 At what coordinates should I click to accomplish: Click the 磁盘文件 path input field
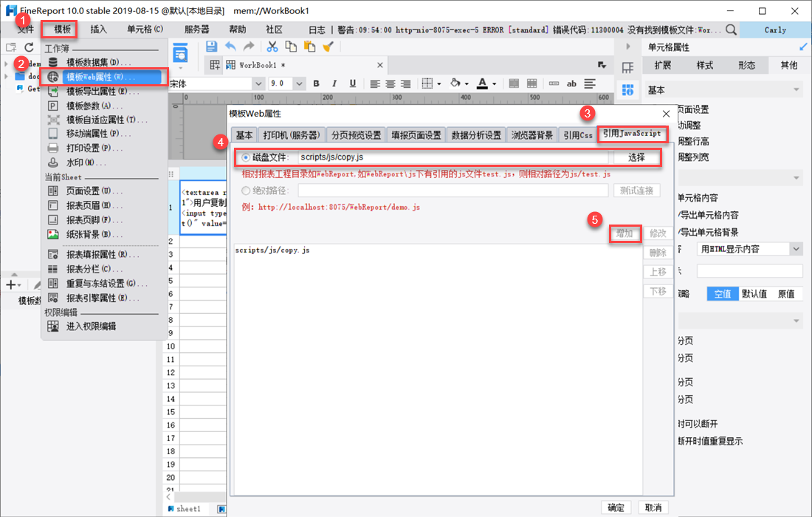click(453, 157)
